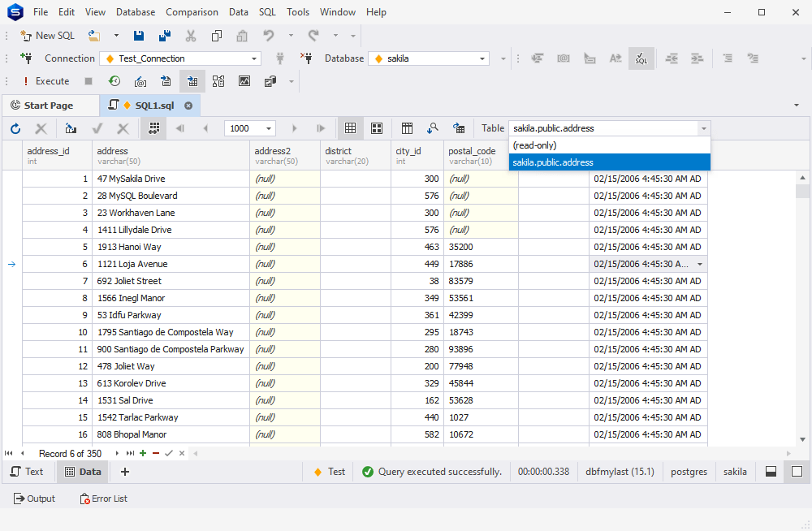
Task: Toggle the SQL check icon in toolbar
Action: [641, 58]
